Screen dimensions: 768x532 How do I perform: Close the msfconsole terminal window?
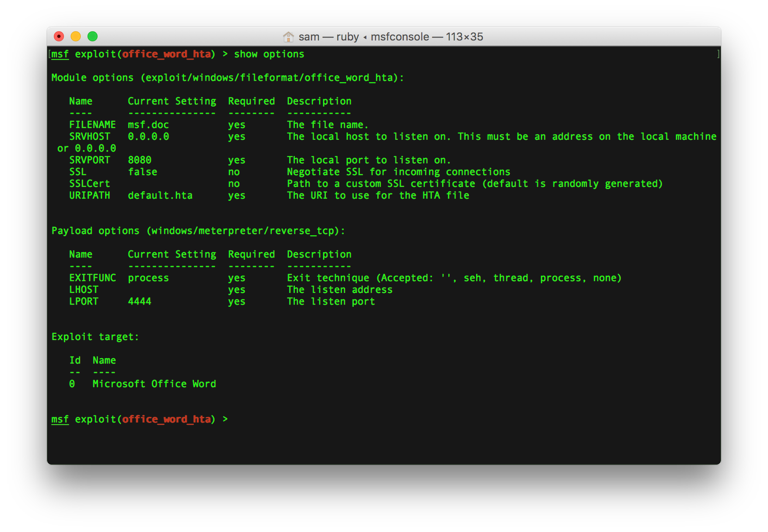tap(59, 36)
